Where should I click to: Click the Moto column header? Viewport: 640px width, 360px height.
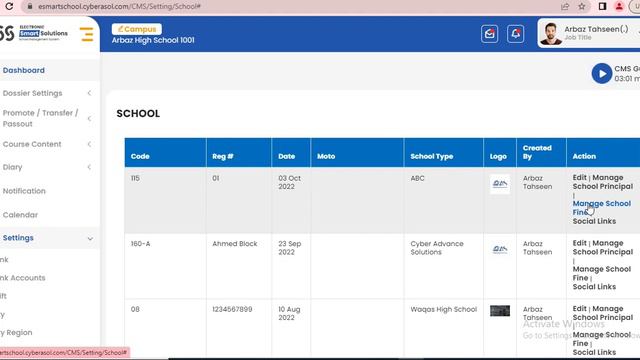point(326,156)
